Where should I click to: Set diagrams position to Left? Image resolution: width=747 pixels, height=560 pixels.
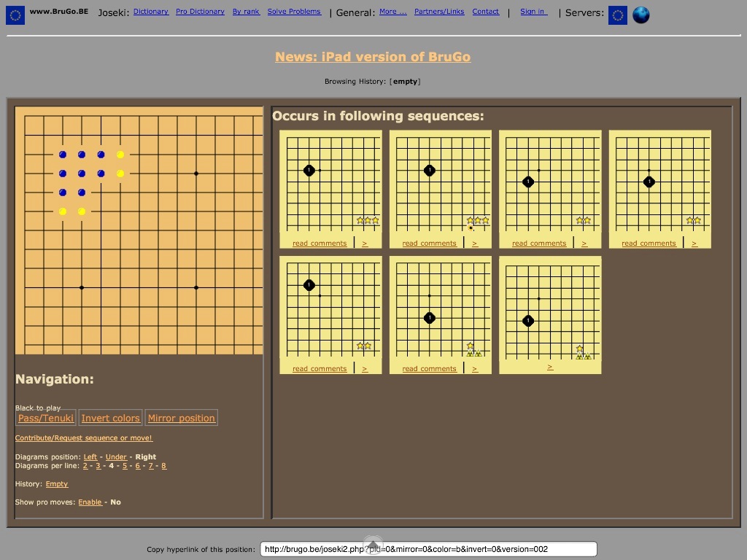point(90,457)
